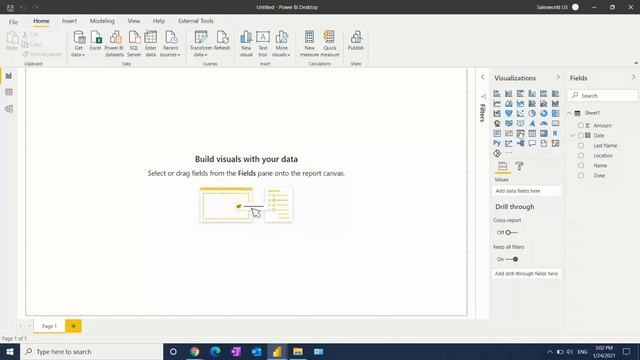Viewport: 640px width, 360px height.
Task: Open the Windows Start menu
Action: pos(10,351)
